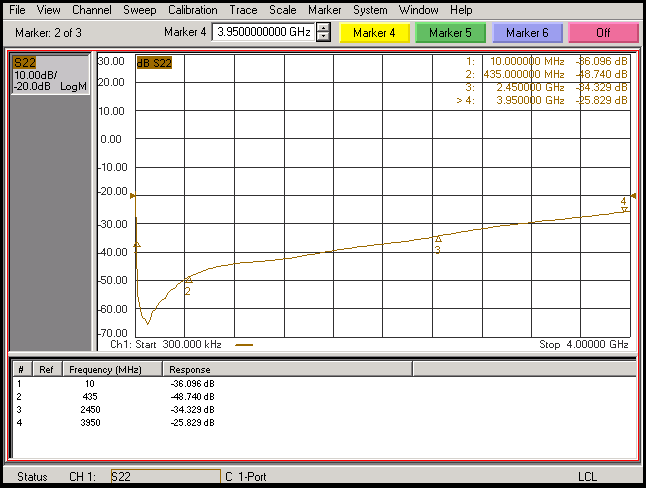646x488 pixels.
Task: Click the Status label in status bar
Action: pyautogui.click(x=32, y=476)
